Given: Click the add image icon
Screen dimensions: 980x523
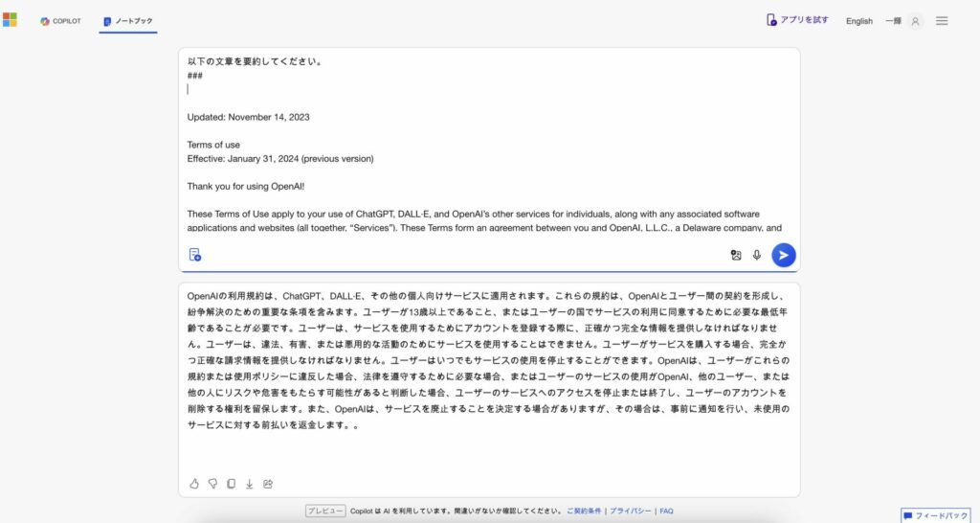Looking at the screenshot, I should point(736,255).
